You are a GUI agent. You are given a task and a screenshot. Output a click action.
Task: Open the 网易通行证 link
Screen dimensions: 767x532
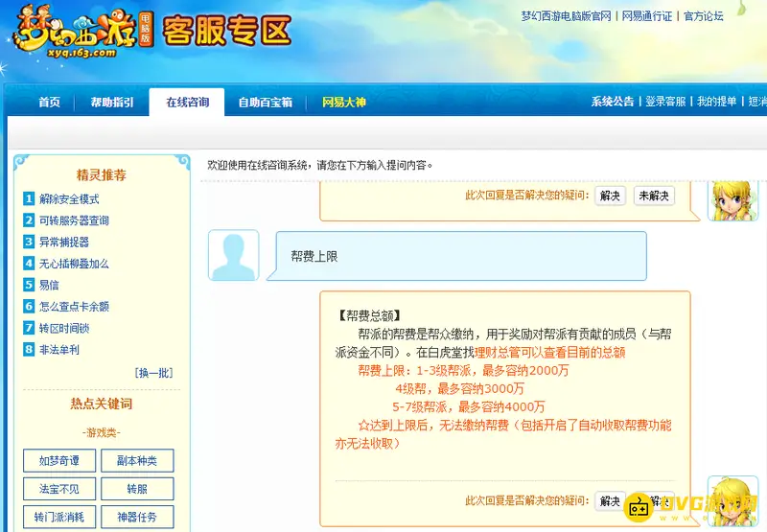click(x=646, y=16)
